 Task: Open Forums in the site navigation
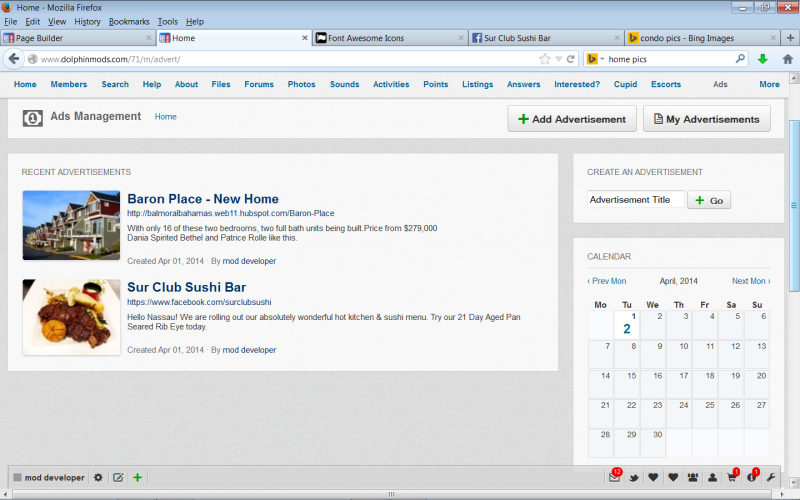[x=259, y=84]
